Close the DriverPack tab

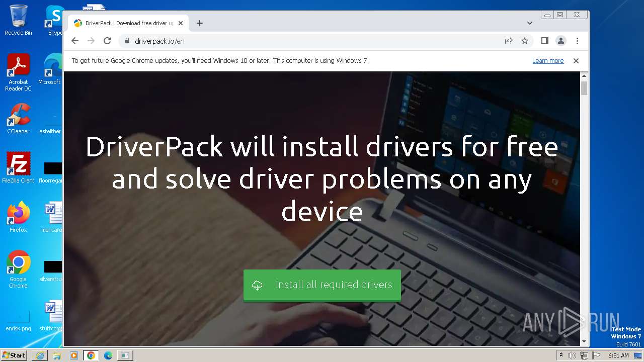coord(181,23)
